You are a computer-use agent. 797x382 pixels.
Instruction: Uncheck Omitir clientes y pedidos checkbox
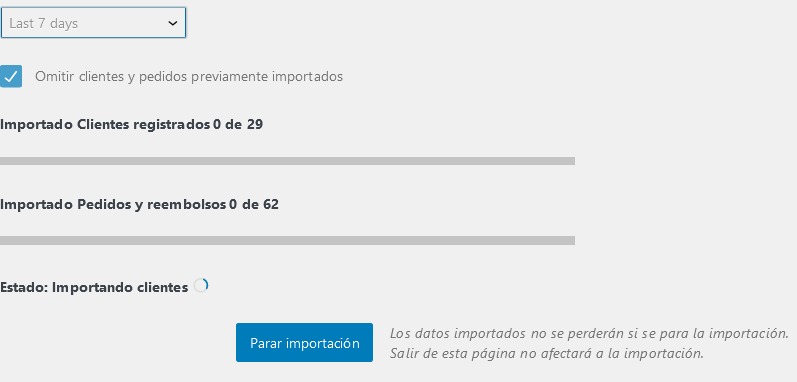(11, 77)
